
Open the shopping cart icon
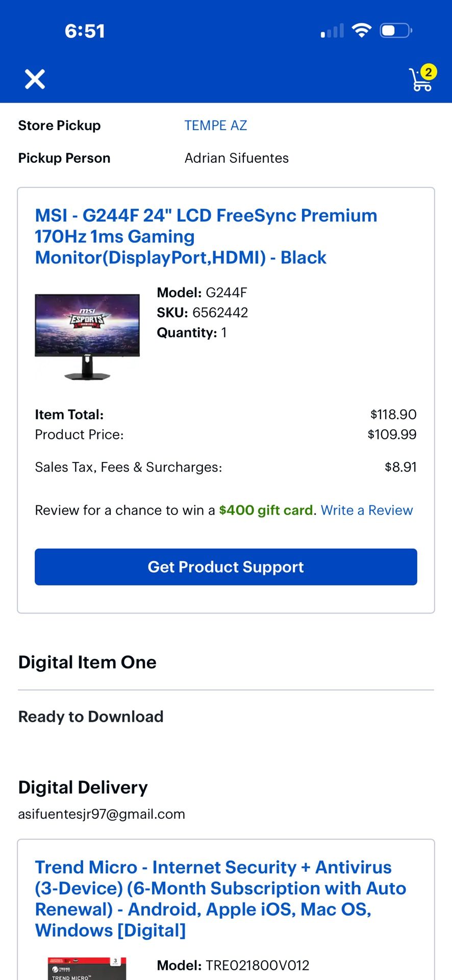coord(421,80)
